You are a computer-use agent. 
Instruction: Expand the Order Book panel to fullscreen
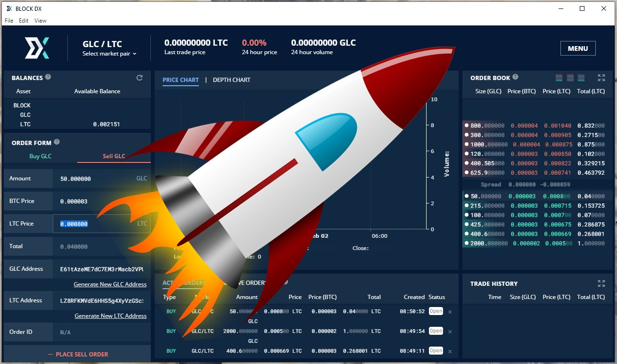coord(601,78)
